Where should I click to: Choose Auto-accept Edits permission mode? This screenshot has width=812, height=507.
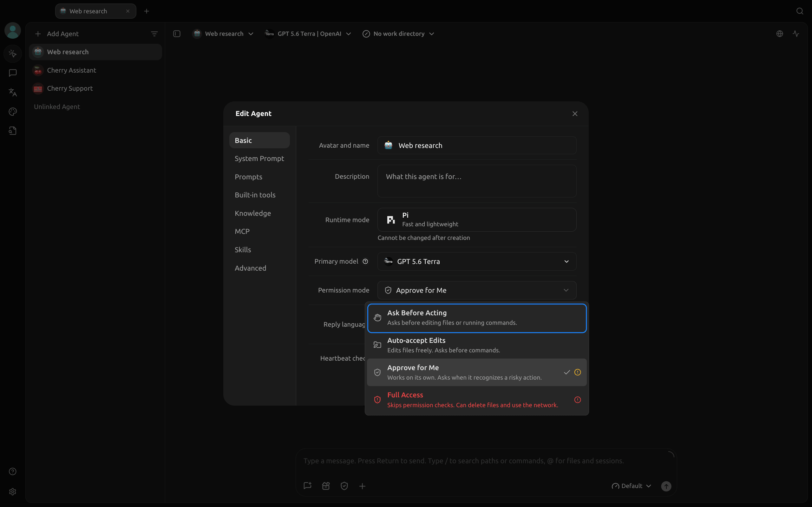pos(477,345)
